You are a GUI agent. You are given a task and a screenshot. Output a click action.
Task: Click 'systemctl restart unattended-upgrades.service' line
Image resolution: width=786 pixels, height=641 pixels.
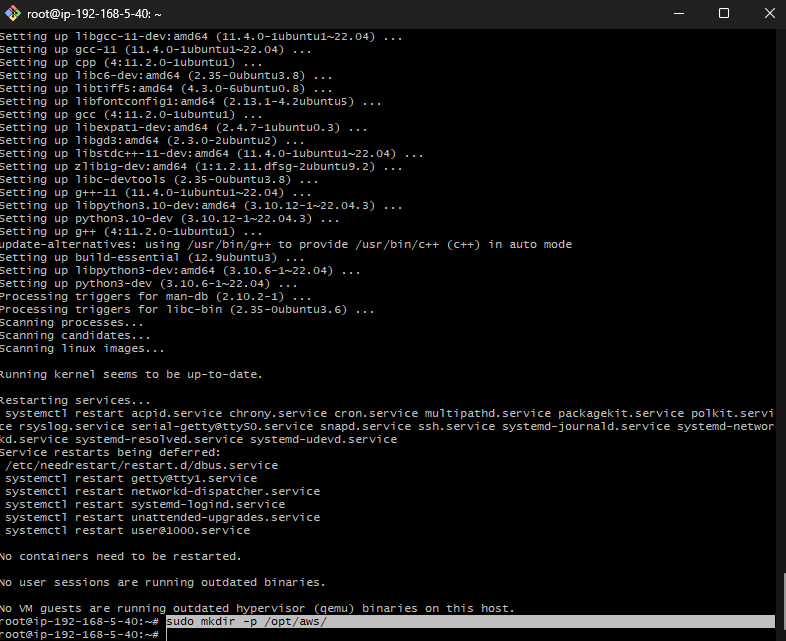point(162,518)
